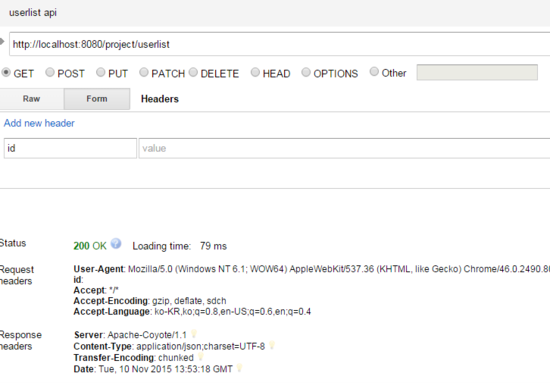The image size is (550, 392).
Task: Select the OPTIONS request method
Action: (306, 72)
